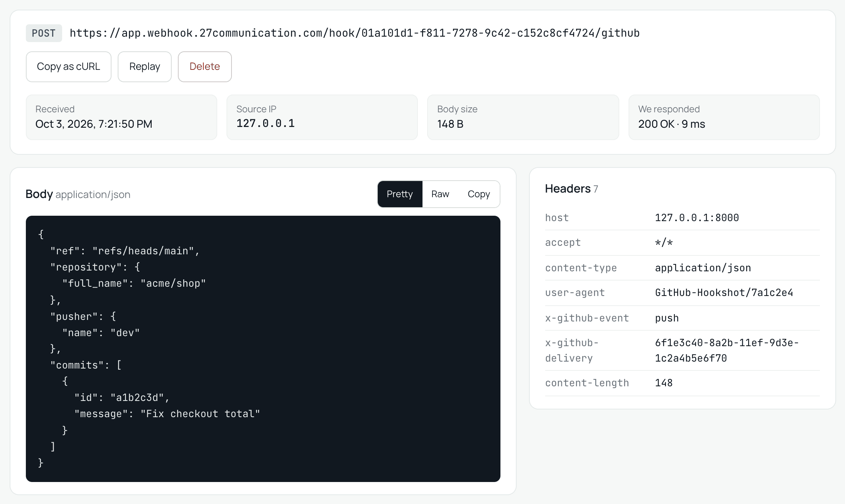This screenshot has width=845, height=504.
Task: Click the "message": "Fix checkout total" line
Action: [167, 414]
